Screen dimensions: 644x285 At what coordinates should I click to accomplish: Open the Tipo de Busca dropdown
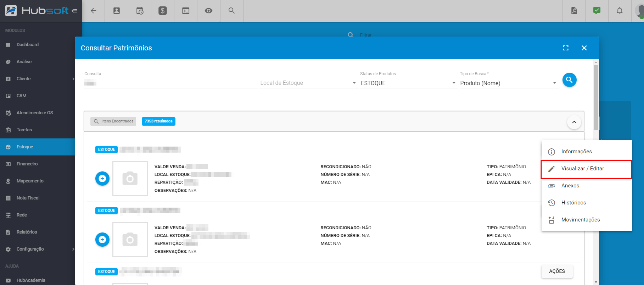509,83
